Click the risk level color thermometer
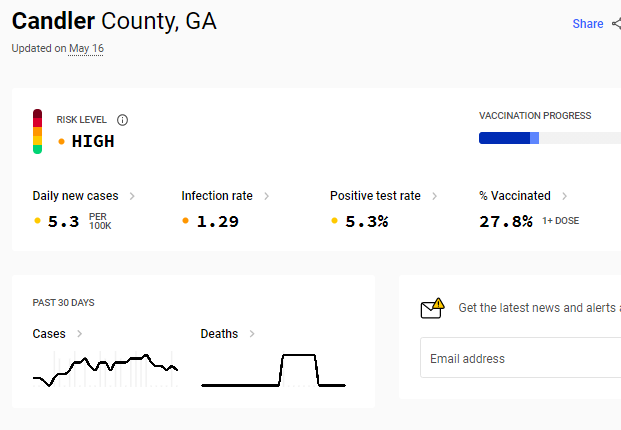The width and height of the screenshot is (621, 430). point(37,131)
